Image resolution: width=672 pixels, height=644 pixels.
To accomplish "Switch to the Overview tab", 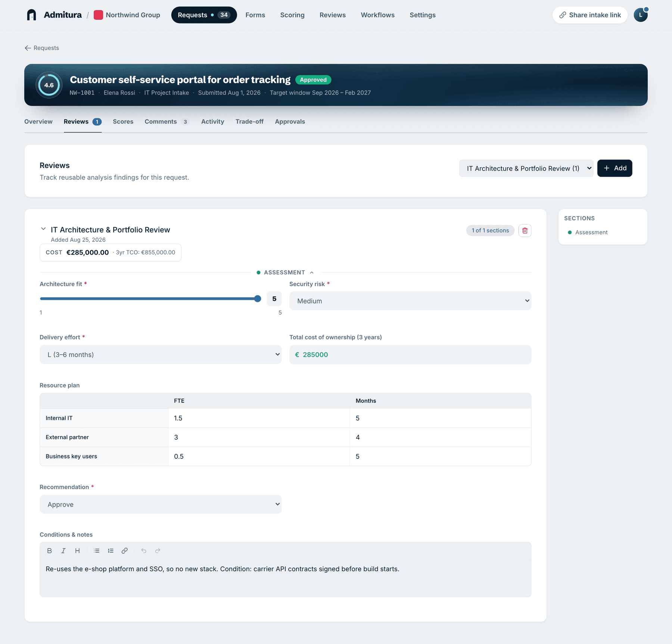I will (x=38, y=122).
